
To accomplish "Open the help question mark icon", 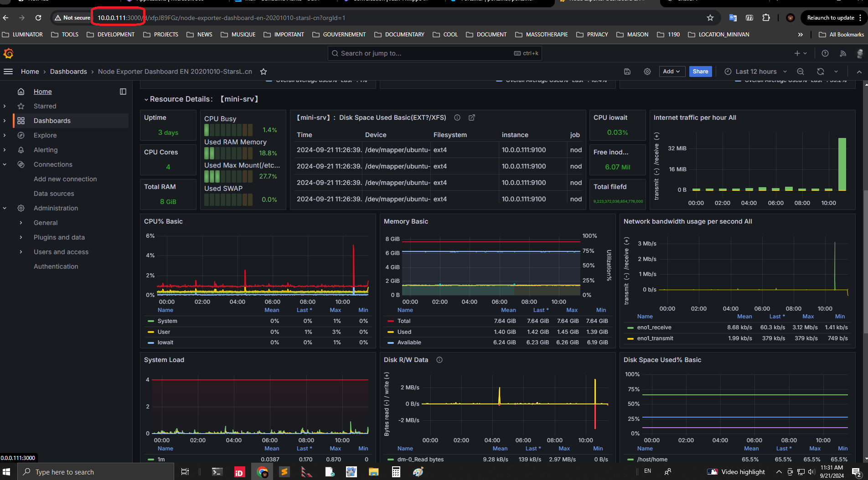I will point(825,53).
